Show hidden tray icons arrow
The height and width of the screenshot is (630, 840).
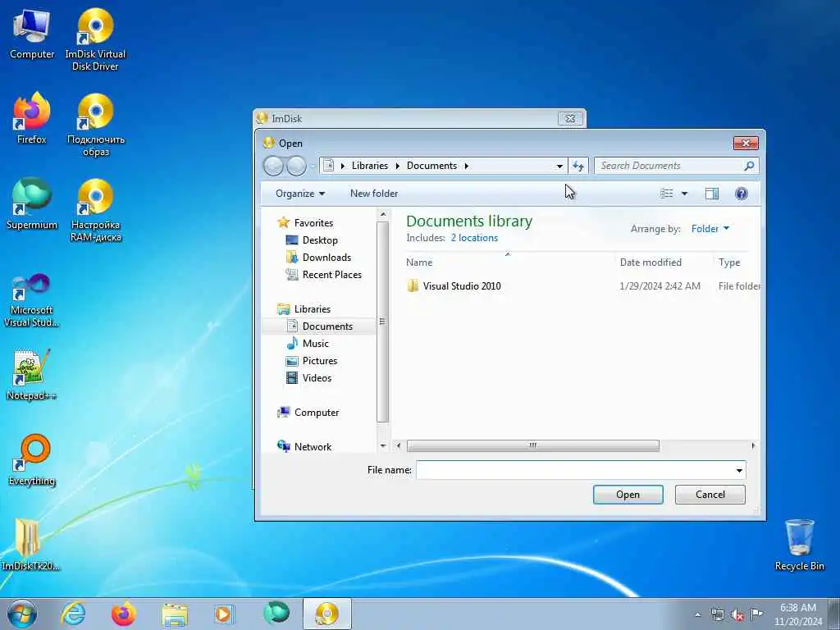pos(698,614)
